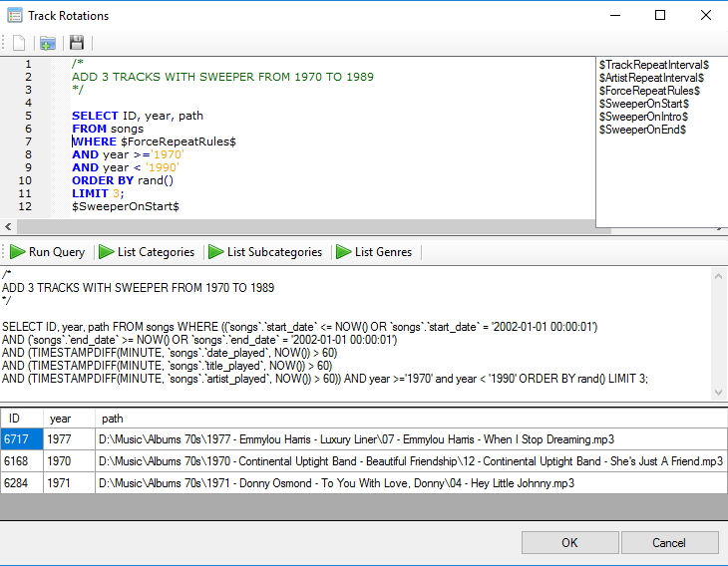Click List Subcategories button
Viewport: 728px width, 566px height.
tap(265, 252)
